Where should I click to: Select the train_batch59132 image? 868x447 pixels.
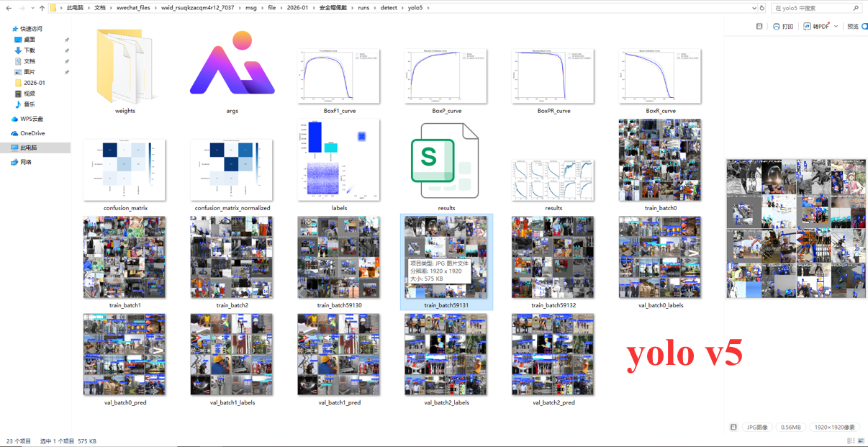pos(553,257)
